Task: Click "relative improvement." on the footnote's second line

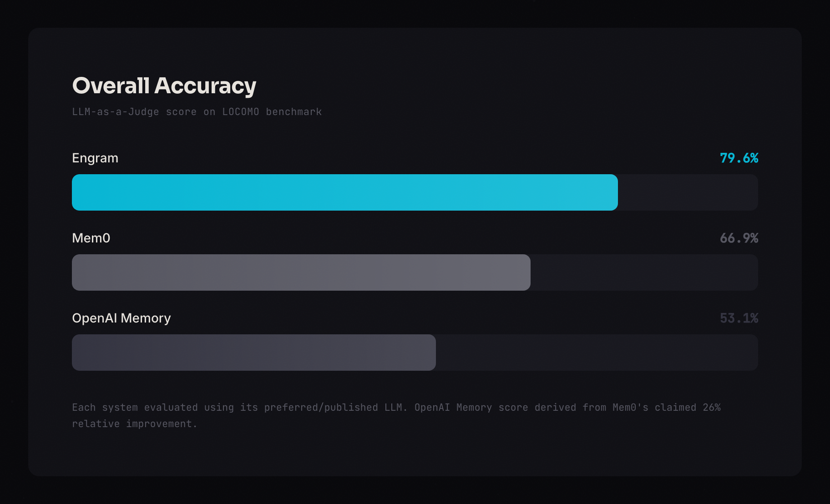Action: [135, 424]
